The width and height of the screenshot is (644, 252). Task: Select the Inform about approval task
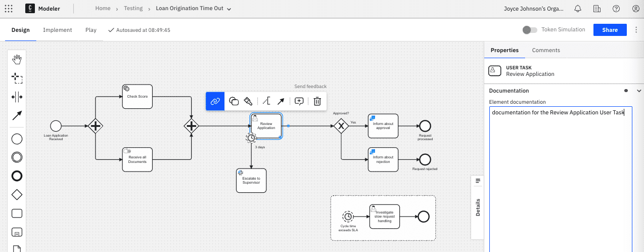coord(383,125)
